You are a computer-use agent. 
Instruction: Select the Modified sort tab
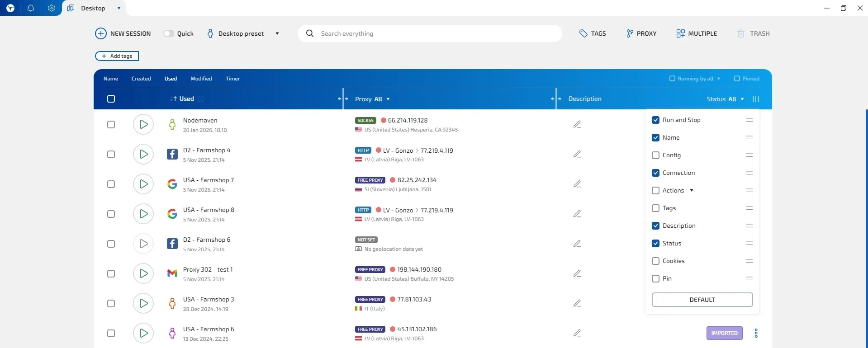(201, 79)
